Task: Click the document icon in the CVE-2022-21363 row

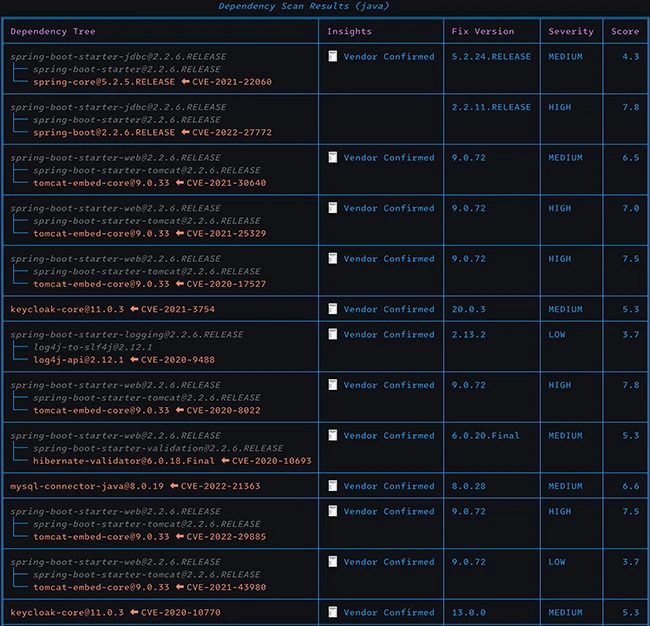Action: 332,486
